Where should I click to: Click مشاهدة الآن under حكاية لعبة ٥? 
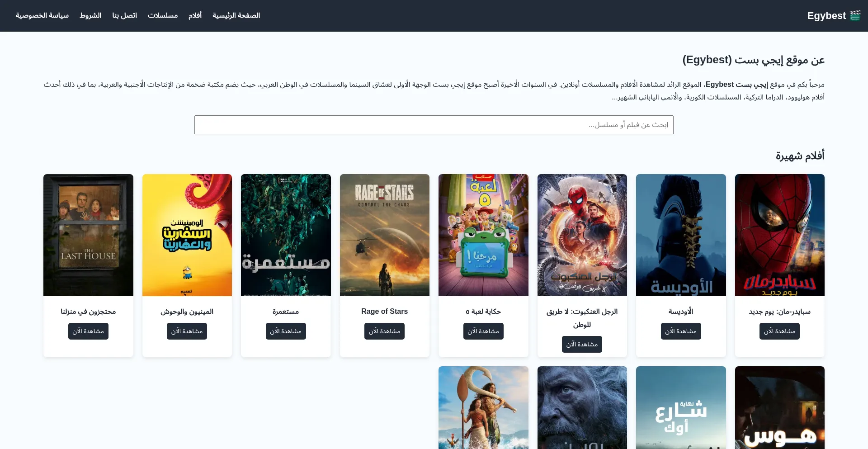pos(483,331)
